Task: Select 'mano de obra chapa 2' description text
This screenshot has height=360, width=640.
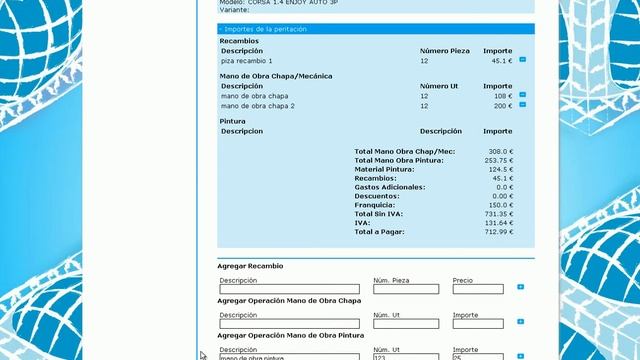Action: pos(258,106)
